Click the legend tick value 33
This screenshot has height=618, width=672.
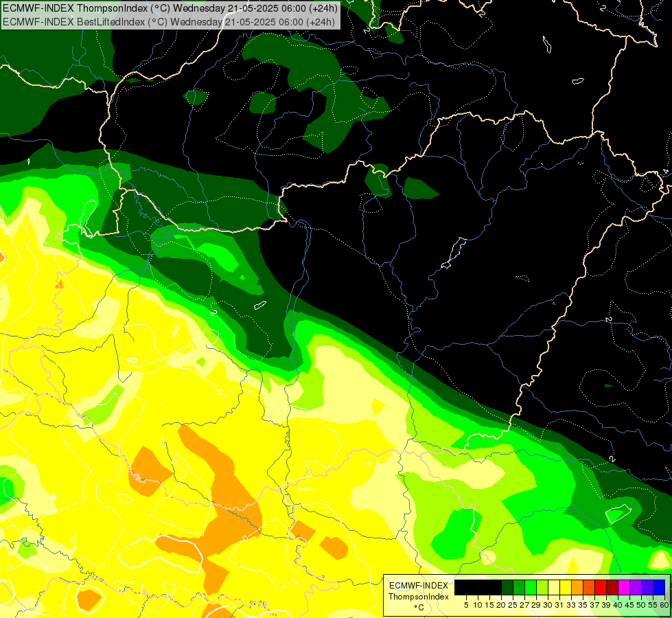tap(571, 605)
